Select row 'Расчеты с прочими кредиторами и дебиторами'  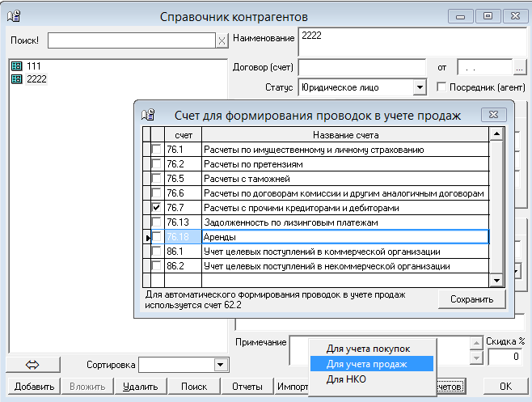pyautogui.click(x=345, y=207)
